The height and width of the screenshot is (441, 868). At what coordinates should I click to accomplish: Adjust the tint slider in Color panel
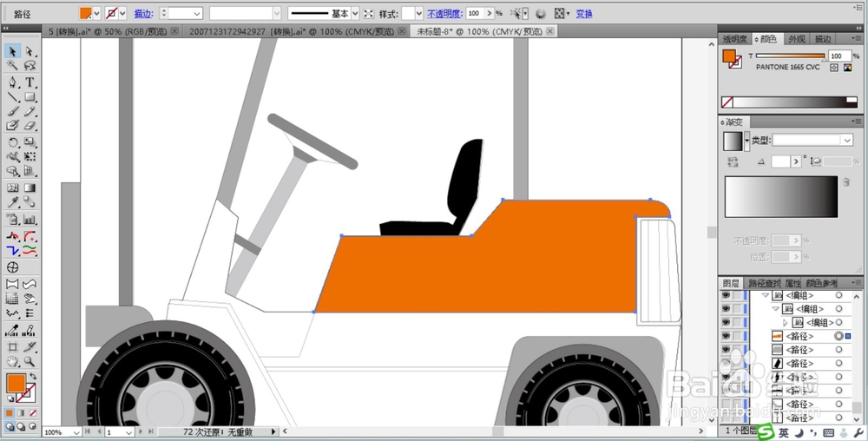point(791,56)
